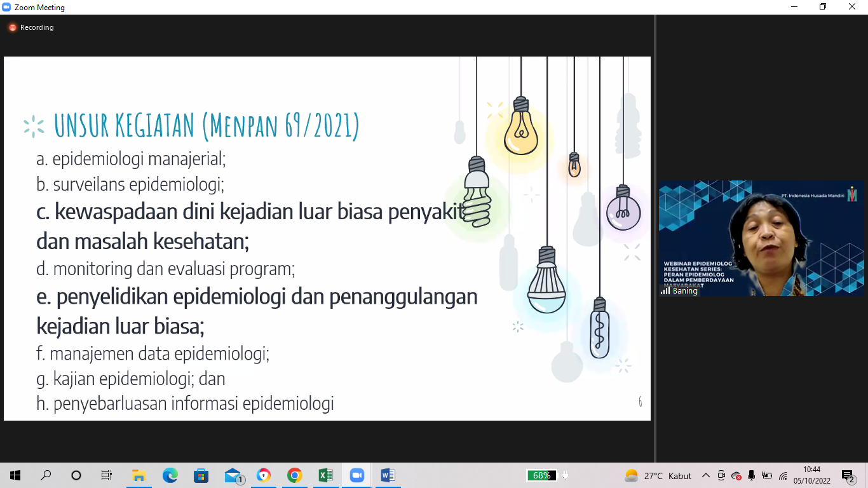Open the browser icon left of Chrome
Viewport: 868px width, 488px height.
(263, 475)
